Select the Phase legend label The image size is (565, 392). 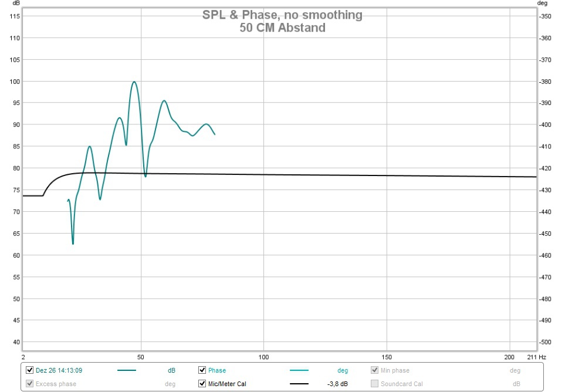coord(217,370)
